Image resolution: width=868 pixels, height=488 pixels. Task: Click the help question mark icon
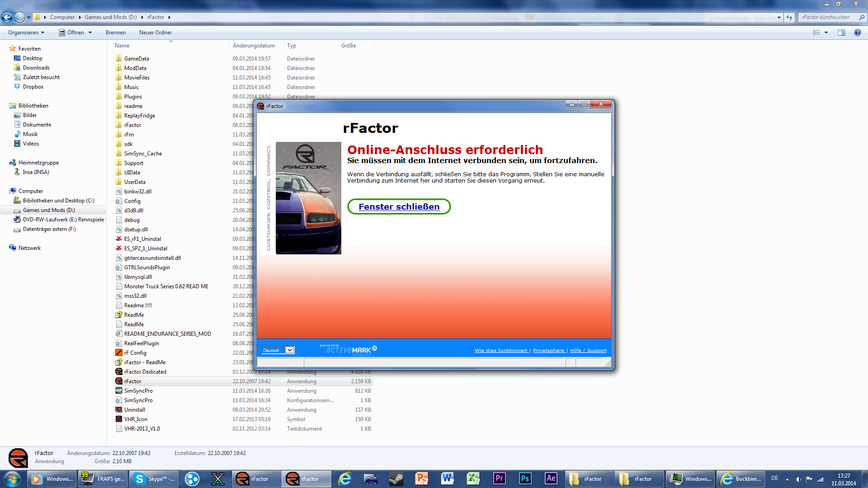(857, 33)
